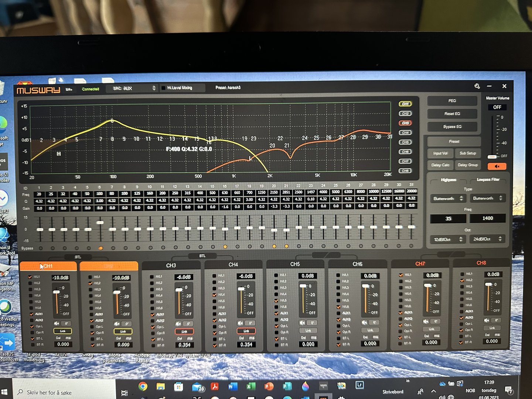Image resolution: width=532 pixels, height=399 pixels.
Task: Mute channel CH6 with speaker icon
Action: click(364, 322)
